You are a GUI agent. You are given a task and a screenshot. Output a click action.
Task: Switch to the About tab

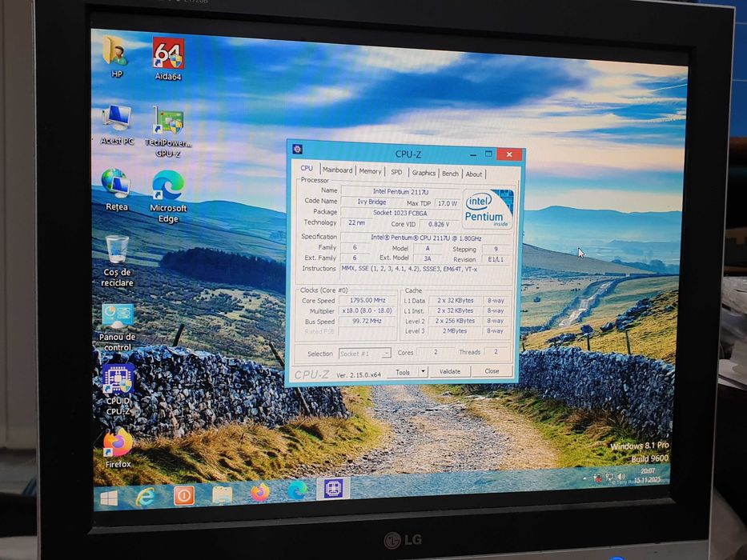[x=474, y=174]
